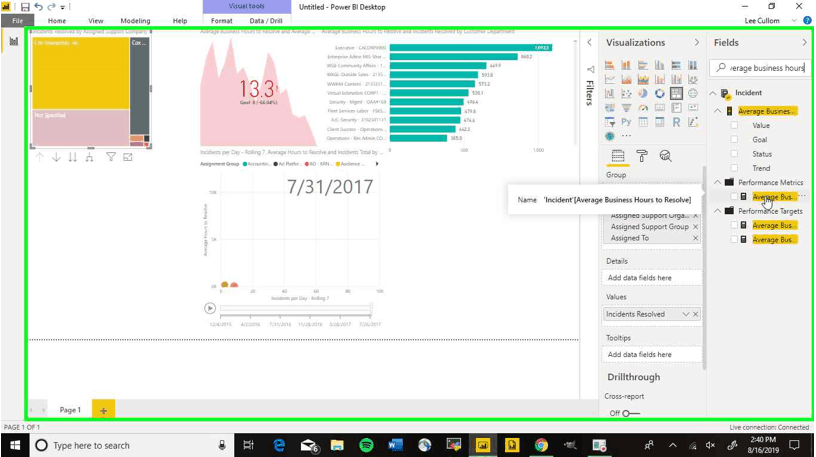
Task: Collapse the Fields pane chevron
Action: (805, 43)
